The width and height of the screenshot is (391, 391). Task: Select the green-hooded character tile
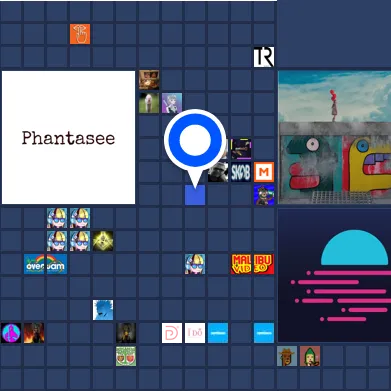point(310,356)
